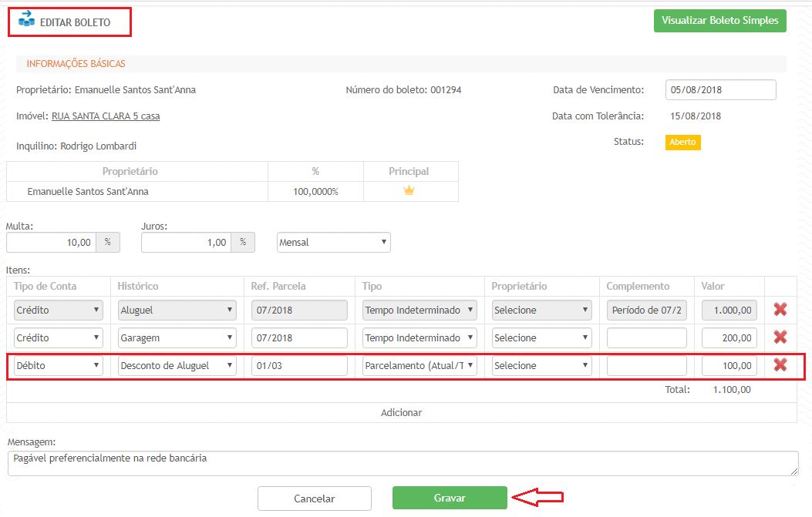Click the Valor field showing 200,00

729,337
